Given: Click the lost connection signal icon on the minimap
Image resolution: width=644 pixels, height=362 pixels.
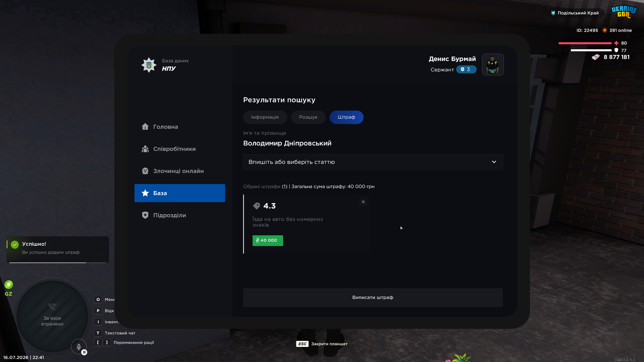Looking at the screenshot, I should point(52,307).
